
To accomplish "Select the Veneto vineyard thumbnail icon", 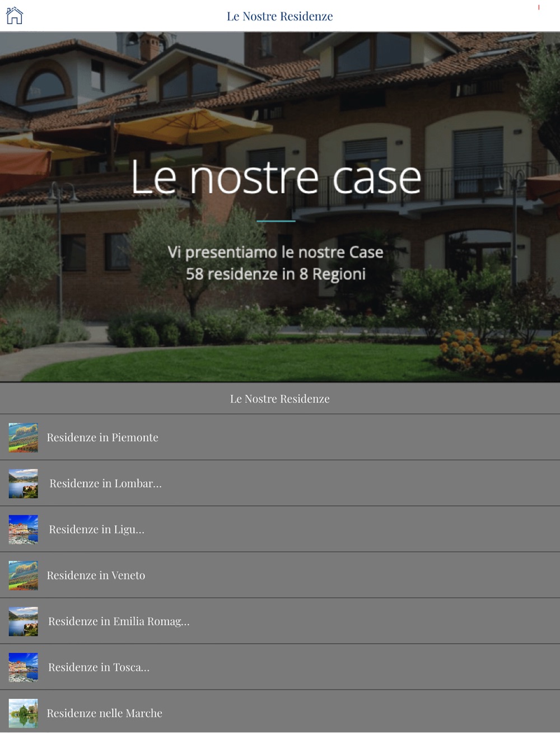I will (23, 575).
